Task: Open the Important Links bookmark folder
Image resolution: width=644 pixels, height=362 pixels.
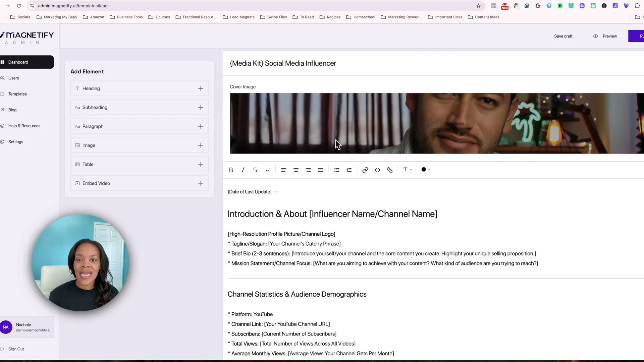Action: (445, 17)
